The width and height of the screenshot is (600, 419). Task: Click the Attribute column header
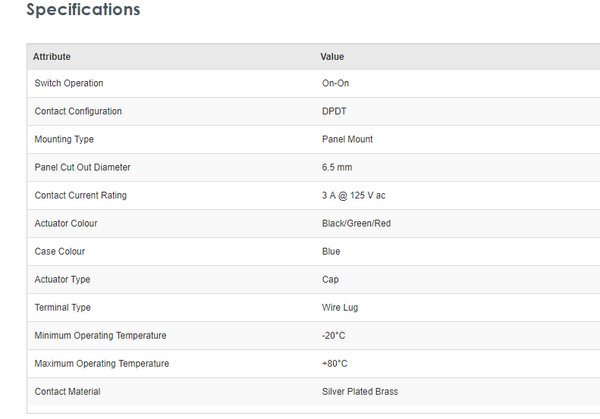point(52,57)
